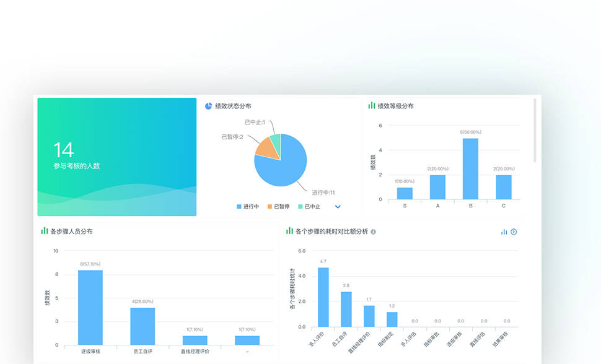
Task: Click the green bar icon beside 各个步骤的耗时对比额分析
Action: click(289, 231)
